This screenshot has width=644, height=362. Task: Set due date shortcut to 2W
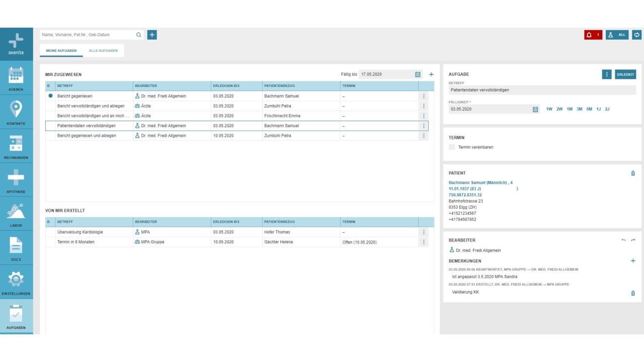coord(559,109)
